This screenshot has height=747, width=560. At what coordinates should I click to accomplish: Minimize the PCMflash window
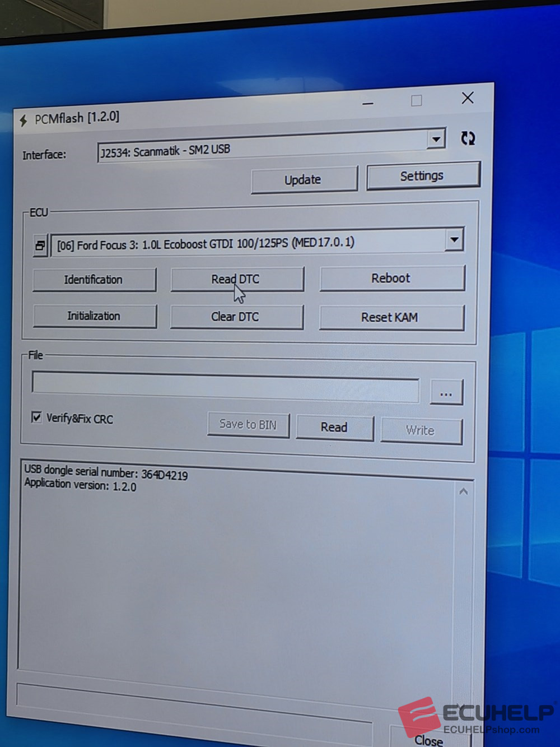tap(368, 103)
